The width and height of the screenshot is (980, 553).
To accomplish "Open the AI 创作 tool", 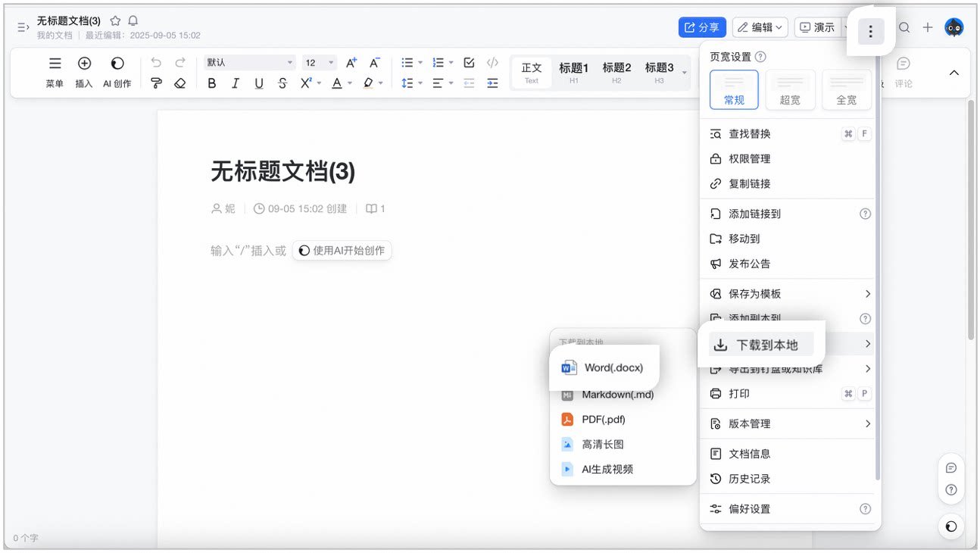I will point(117,73).
